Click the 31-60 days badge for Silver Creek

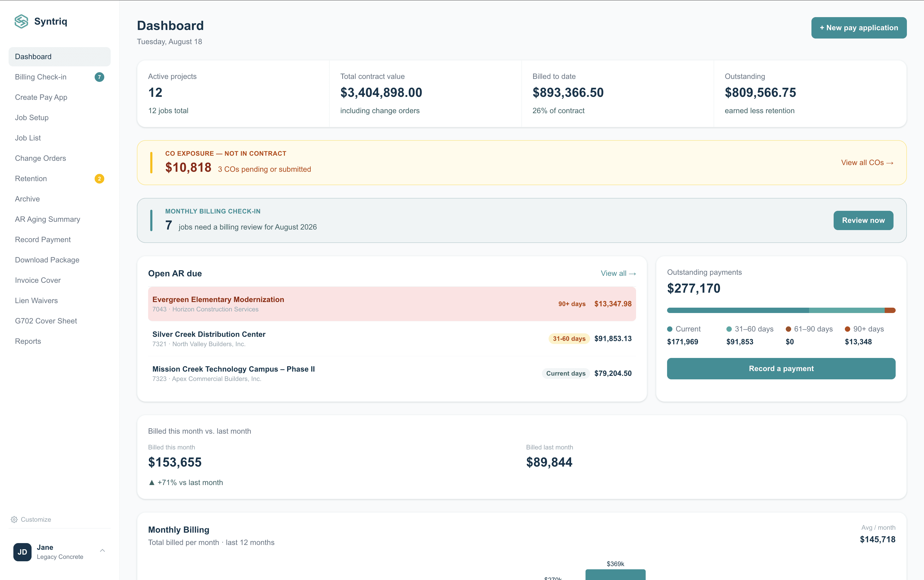coord(569,339)
